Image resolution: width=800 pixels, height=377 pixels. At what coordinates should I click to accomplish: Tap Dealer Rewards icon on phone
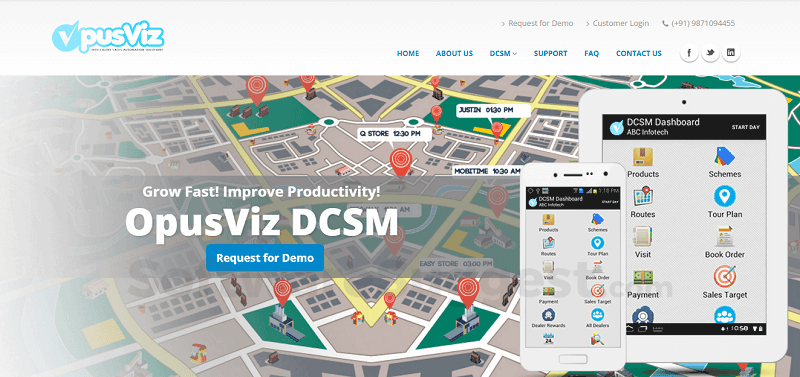point(548,315)
